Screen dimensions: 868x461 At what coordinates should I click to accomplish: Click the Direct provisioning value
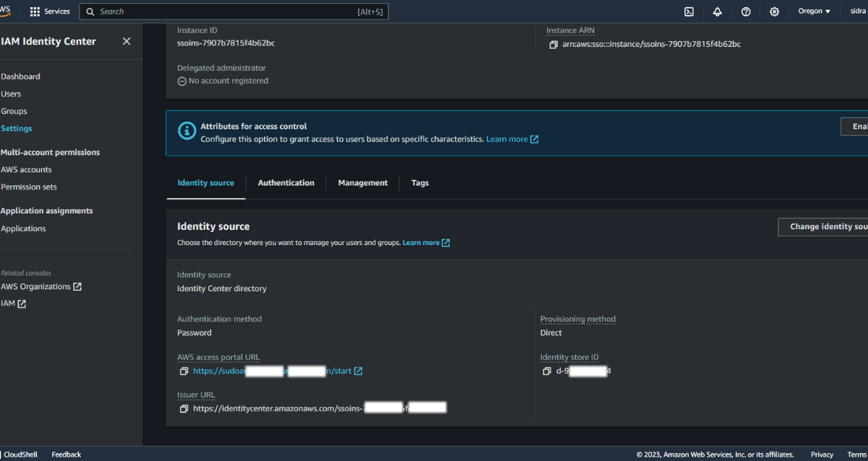point(551,333)
